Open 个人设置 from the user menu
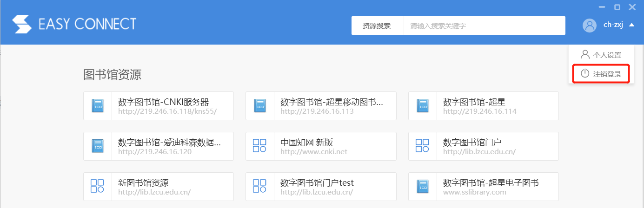Image resolution: width=644 pixels, height=208 pixels. [601, 55]
